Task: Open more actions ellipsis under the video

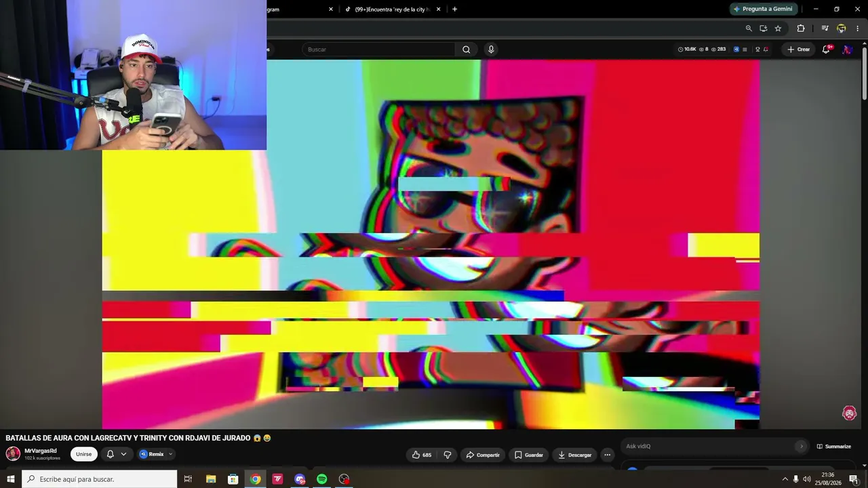Action: pos(608,455)
